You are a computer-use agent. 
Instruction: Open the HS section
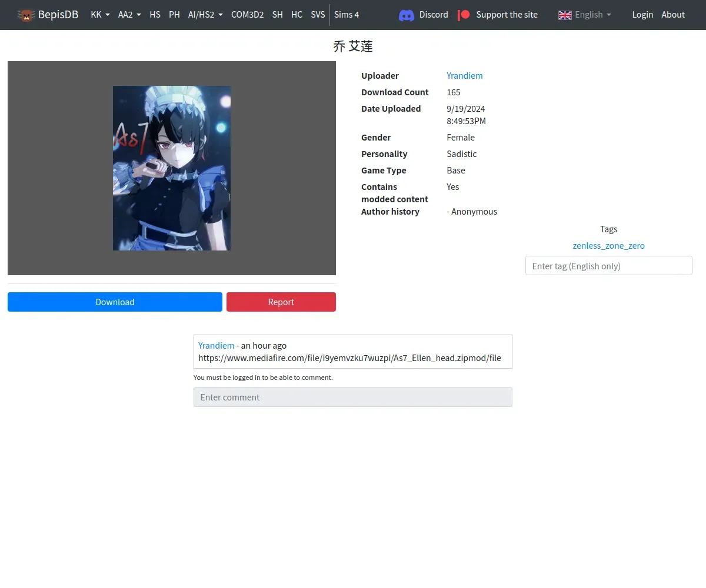155,15
